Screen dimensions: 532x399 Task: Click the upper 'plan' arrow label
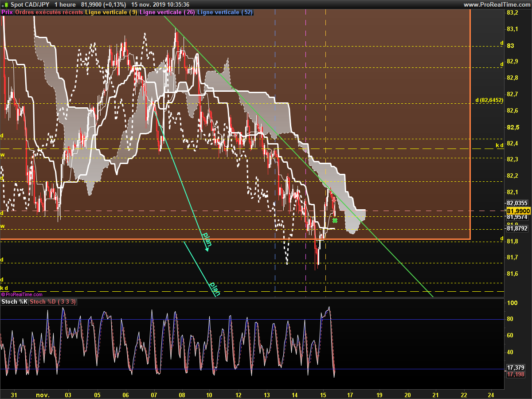206,239
